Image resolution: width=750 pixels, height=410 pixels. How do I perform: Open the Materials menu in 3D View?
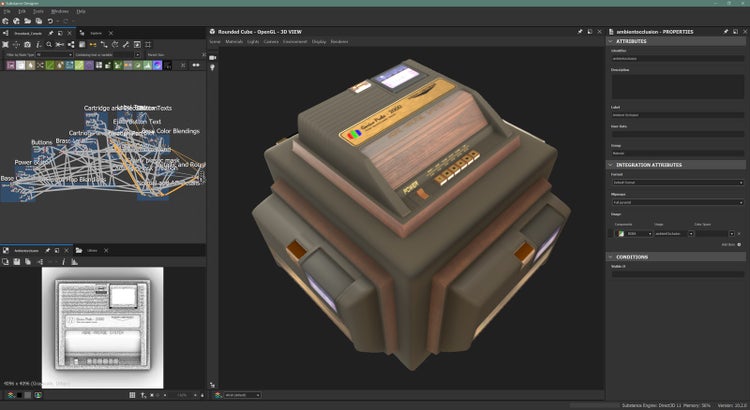click(234, 42)
